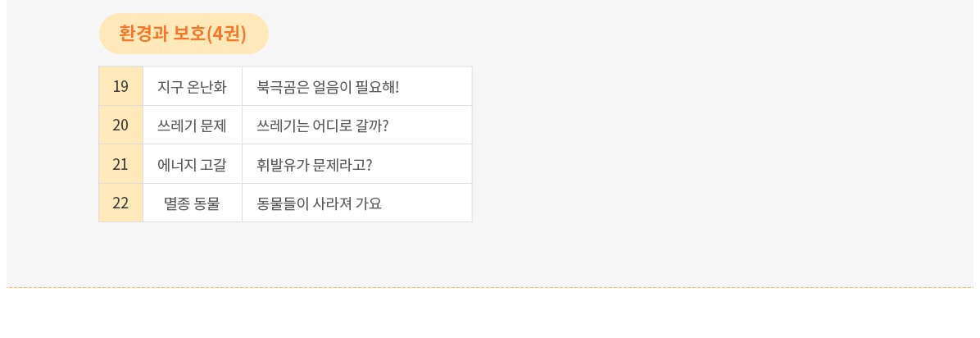Open the title 북극곰은 얼음이 필요해!
This screenshot has width=980, height=338.
click(328, 86)
